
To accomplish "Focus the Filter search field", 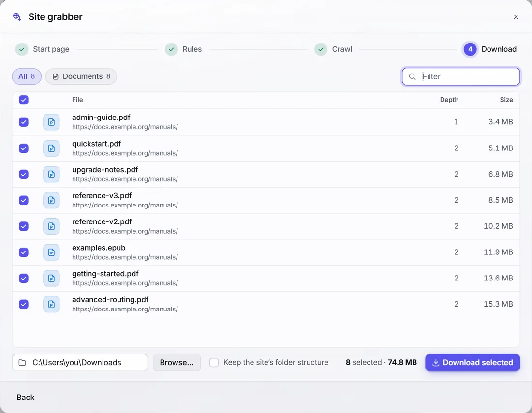I will tap(461, 77).
